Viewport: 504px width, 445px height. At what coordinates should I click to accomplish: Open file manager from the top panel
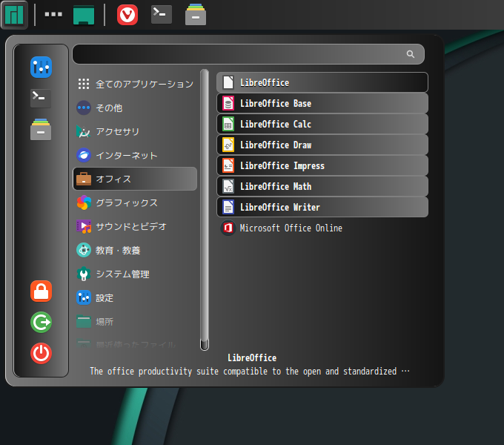click(196, 15)
